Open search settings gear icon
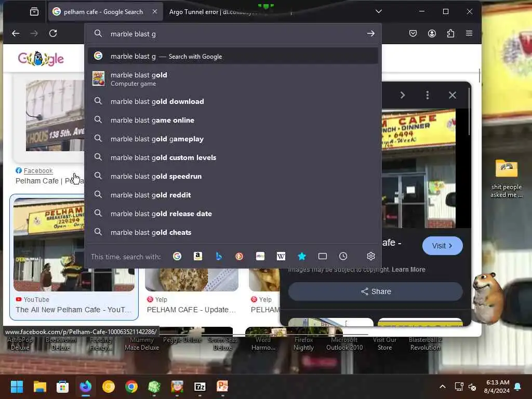The width and height of the screenshot is (532, 399). 371,256
